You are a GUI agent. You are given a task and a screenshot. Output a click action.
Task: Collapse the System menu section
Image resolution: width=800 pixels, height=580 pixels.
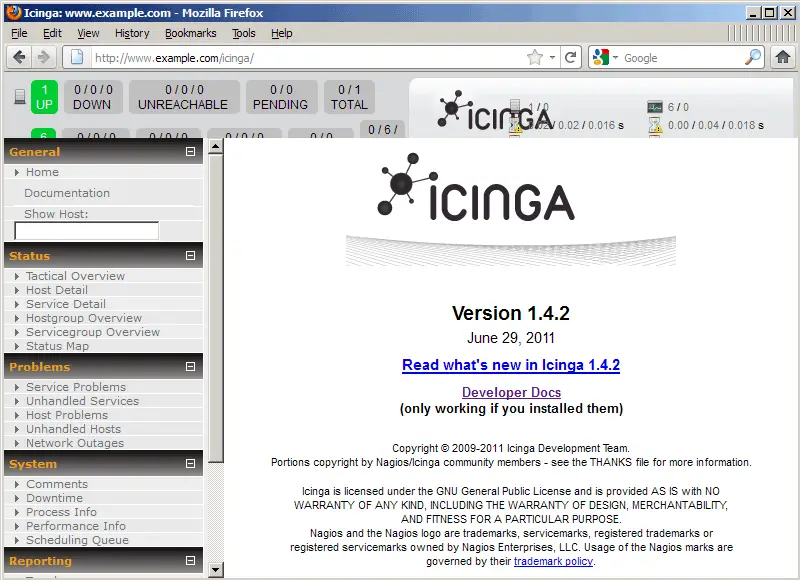[x=190, y=464]
